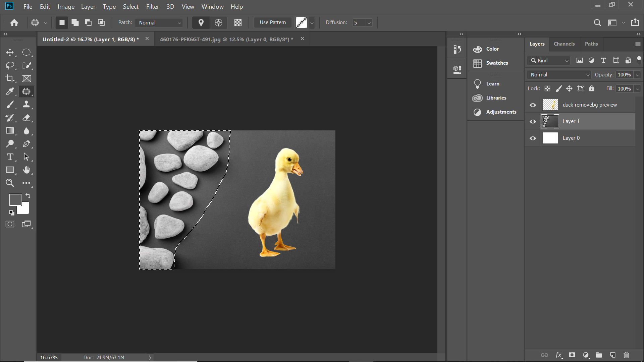The image size is (644, 362).
Task: Click the Use Pattern button
Action: coord(273,22)
